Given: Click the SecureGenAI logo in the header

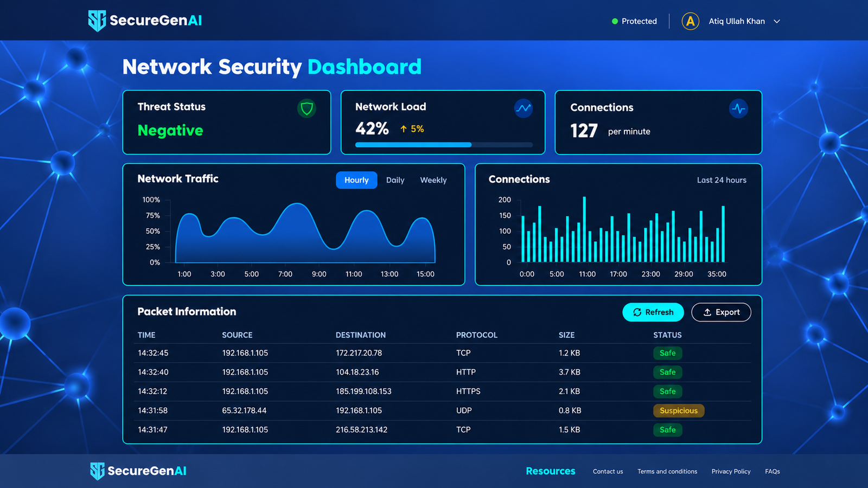Looking at the screenshot, I should click(145, 21).
